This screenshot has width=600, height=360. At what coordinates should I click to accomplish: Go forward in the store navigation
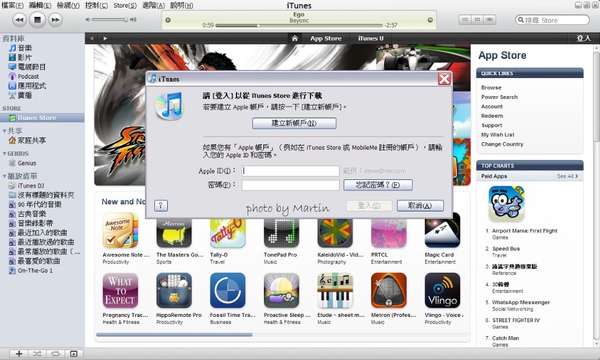pos(105,38)
